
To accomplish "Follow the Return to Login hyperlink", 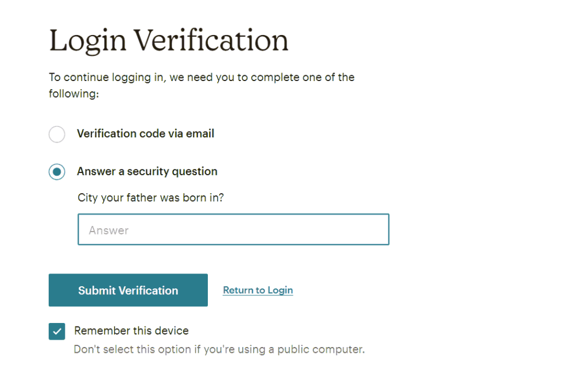I will pyautogui.click(x=257, y=290).
